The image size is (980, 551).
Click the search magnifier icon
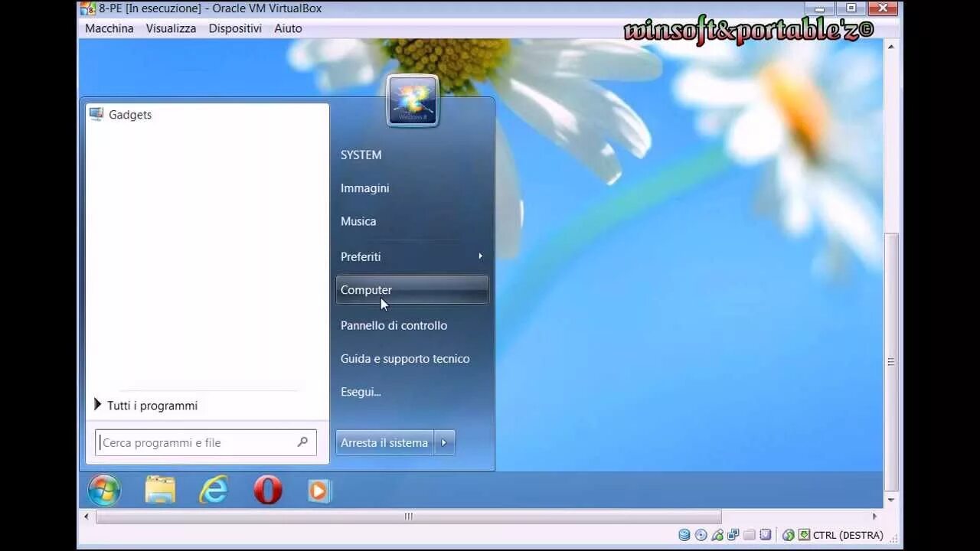coord(303,442)
